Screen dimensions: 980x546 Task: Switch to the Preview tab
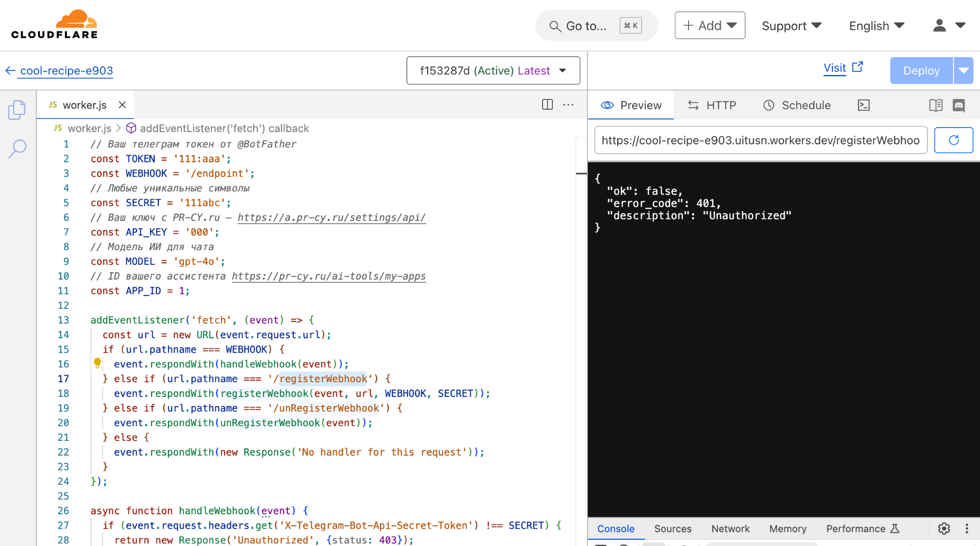click(631, 105)
